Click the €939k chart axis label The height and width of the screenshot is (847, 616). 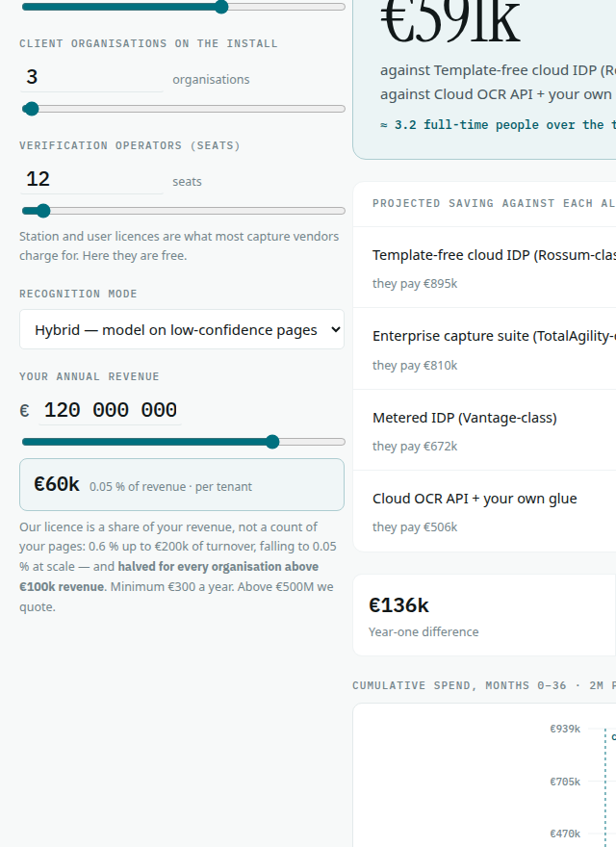click(x=565, y=730)
